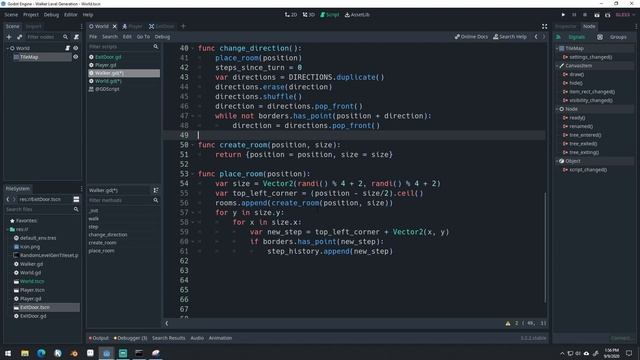Open the Output bottom panel
Screen dimensions: 640x360
click(x=99, y=338)
